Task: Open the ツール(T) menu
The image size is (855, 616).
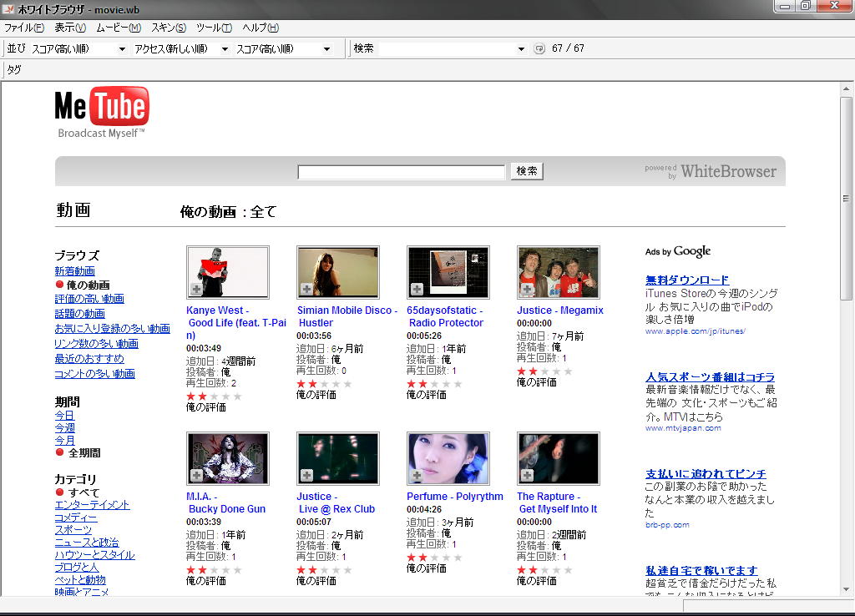Action: point(214,28)
